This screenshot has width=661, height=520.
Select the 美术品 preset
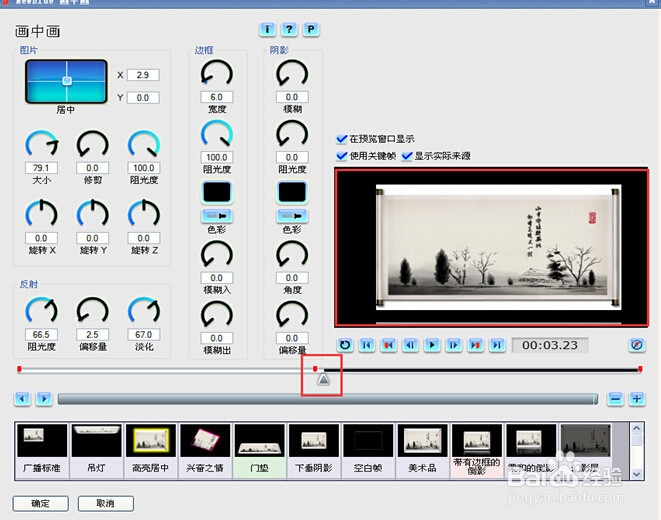click(422, 451)
